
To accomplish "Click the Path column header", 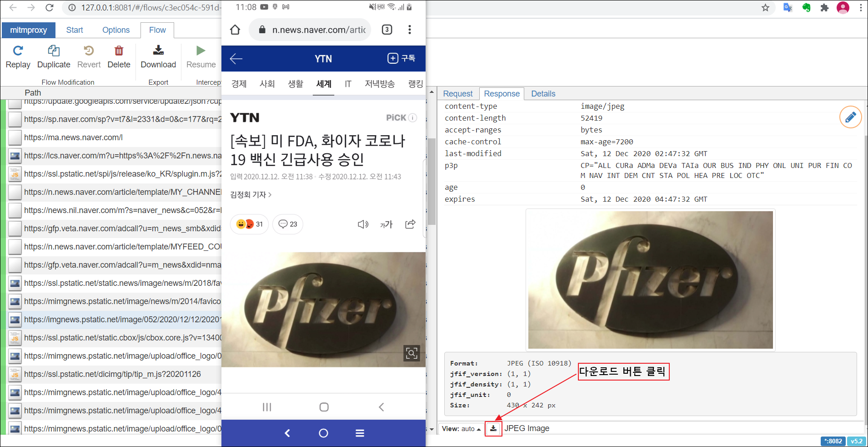I will coord(33,92).
